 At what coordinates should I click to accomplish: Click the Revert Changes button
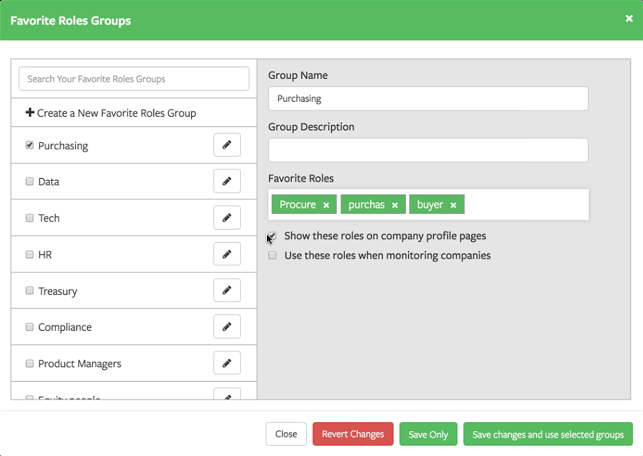coord(353,434)
